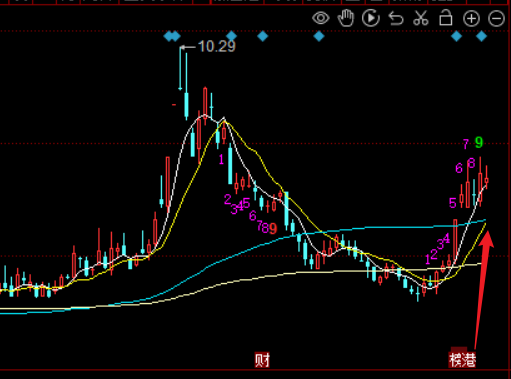511x379 pixels.
Task: Click the rightmost blue diamond event marker
Action: pos(481,36)
